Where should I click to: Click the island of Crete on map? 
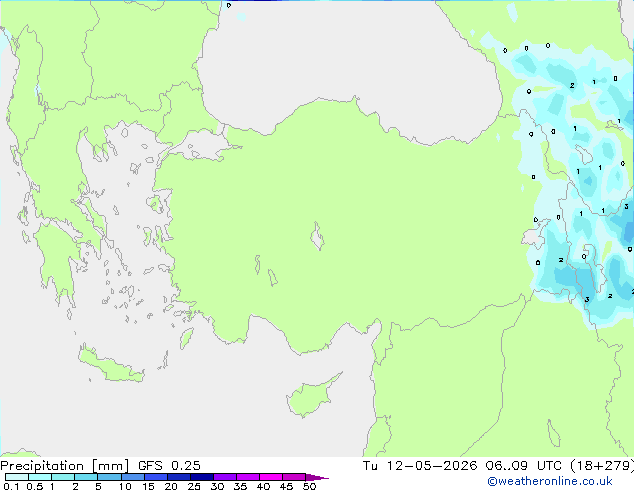click(x=110, y=365)
